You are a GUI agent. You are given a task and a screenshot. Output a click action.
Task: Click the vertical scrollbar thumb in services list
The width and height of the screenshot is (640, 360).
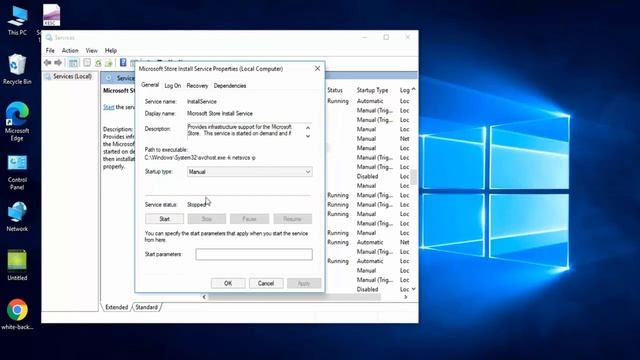click(x=414, y=177)
